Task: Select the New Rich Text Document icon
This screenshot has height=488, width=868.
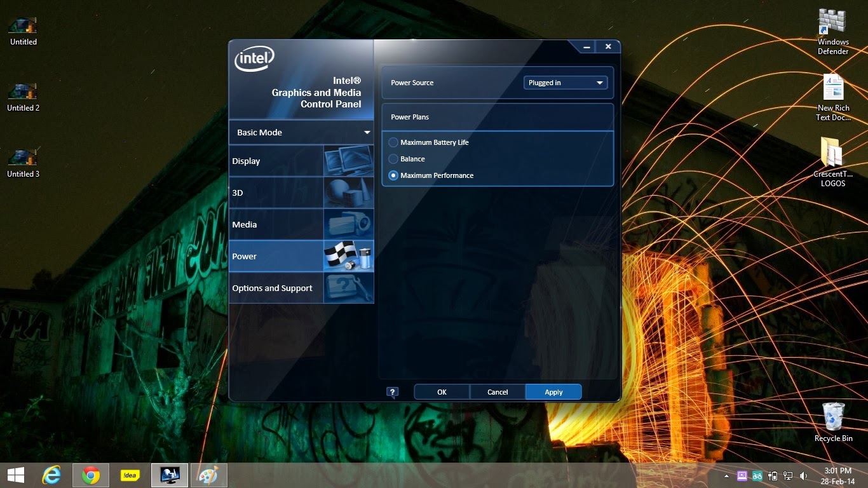Action: point(833,97)
